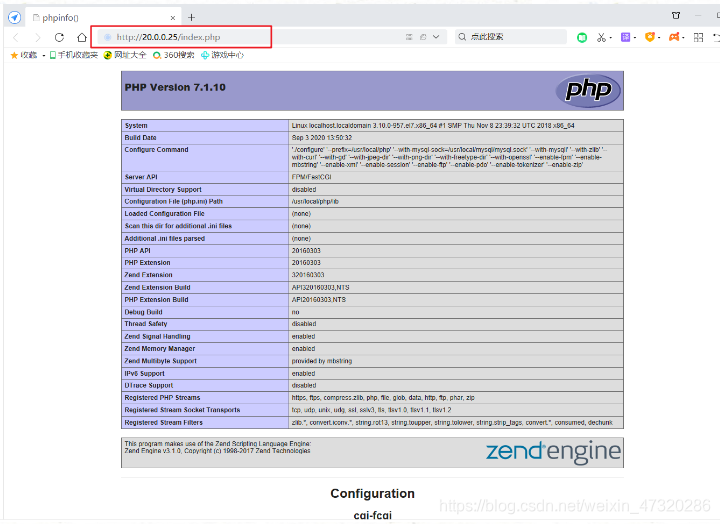This screenshot has height=524, width=720.
Task: Select the Registered Stream Filters label
Action: tap(163, 422)
